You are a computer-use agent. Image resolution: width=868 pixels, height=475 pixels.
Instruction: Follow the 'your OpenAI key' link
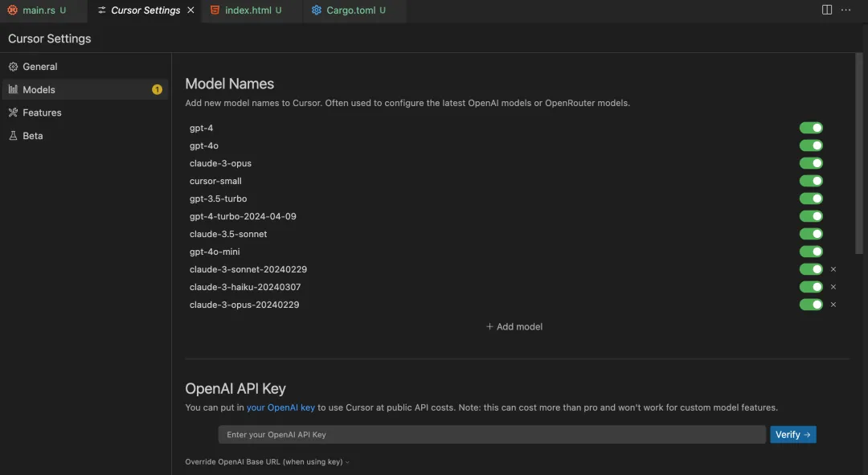[280, 407]
